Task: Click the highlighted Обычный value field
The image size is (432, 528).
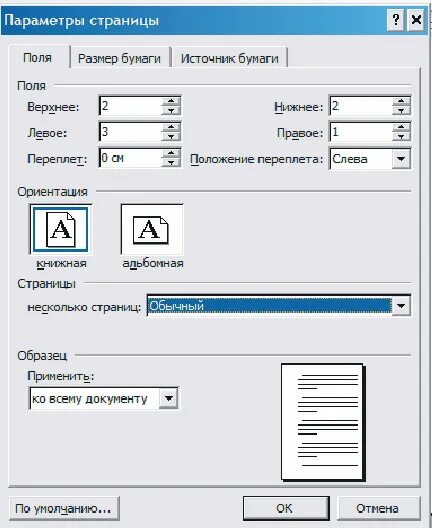Action: (x=269, y=306)
